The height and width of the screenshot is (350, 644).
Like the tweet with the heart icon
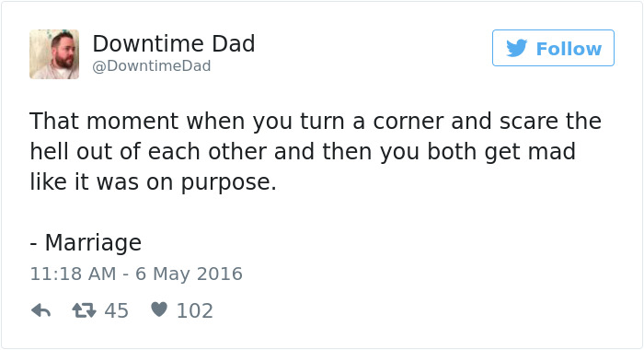[x=159, y=309]
